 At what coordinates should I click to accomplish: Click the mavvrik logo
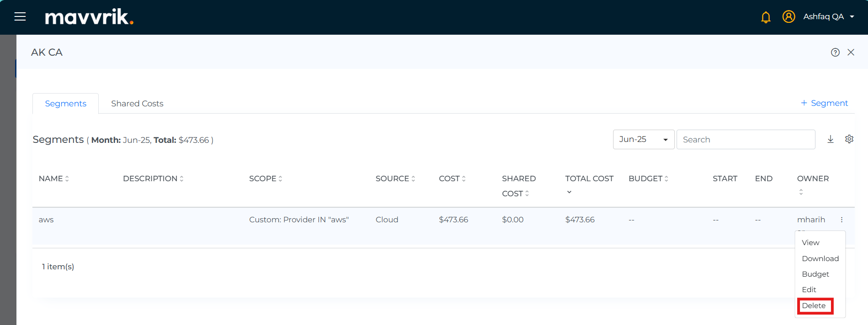[89, 17]
